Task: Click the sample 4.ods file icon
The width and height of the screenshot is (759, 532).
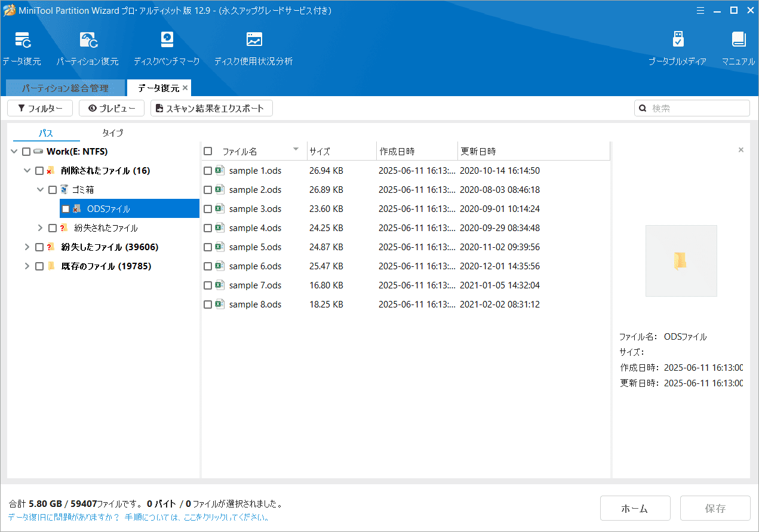Action: tap(220, 227)
